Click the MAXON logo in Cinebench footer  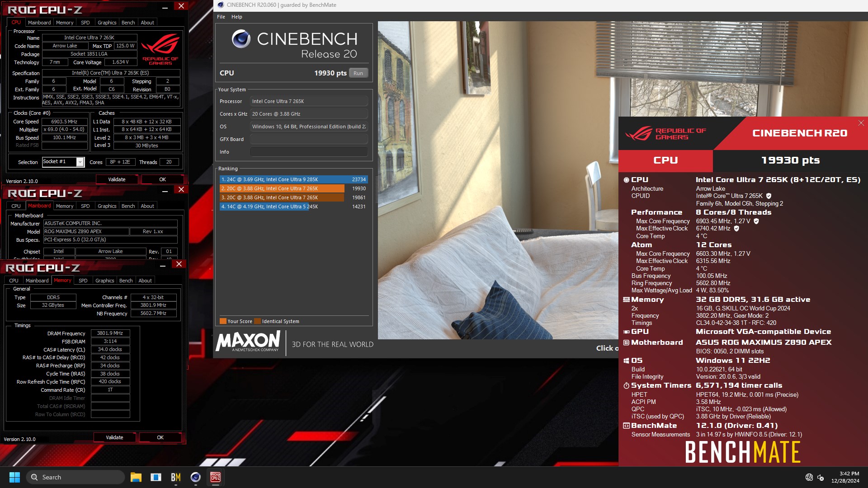click(x=248, y=341)
